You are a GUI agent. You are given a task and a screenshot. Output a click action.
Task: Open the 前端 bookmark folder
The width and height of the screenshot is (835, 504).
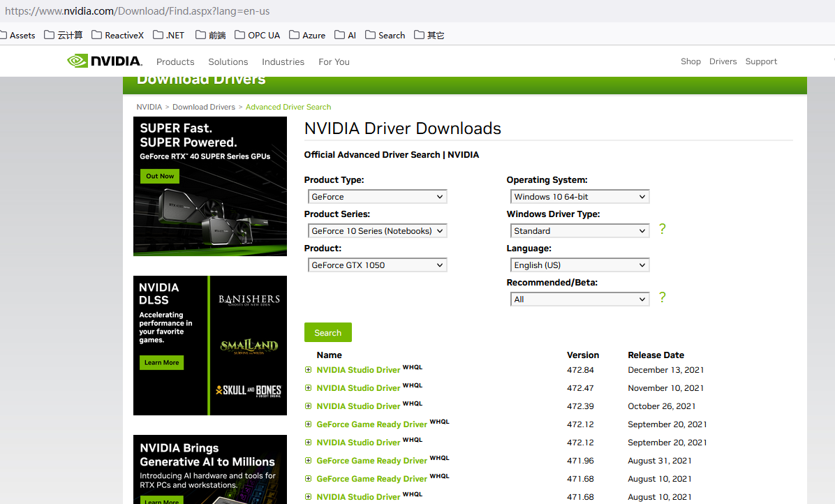[x=210, y=35]
